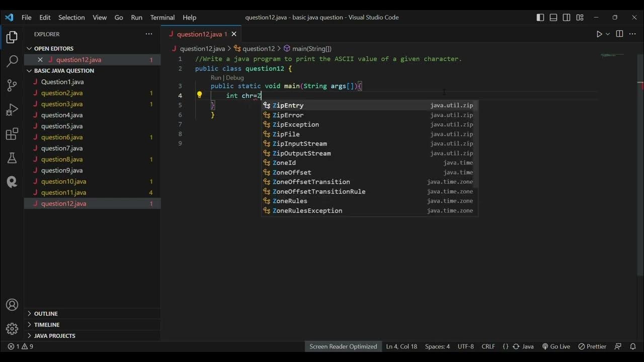Click suggestion list scrollbar

click(x=476, y=144)
